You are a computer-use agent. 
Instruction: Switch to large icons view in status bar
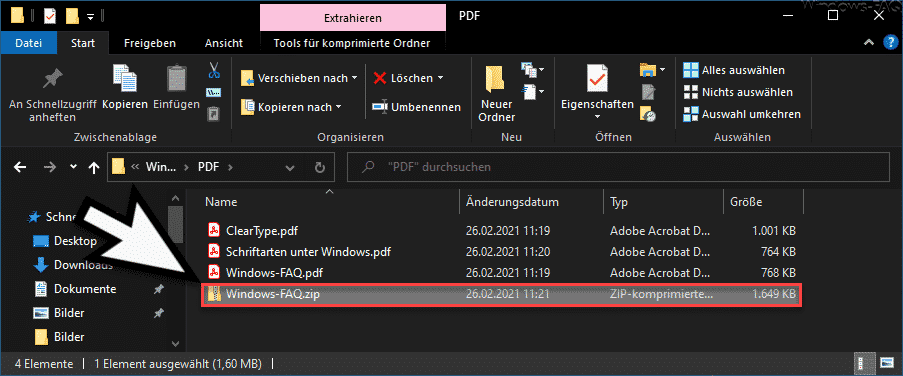[x=887, y=363]
